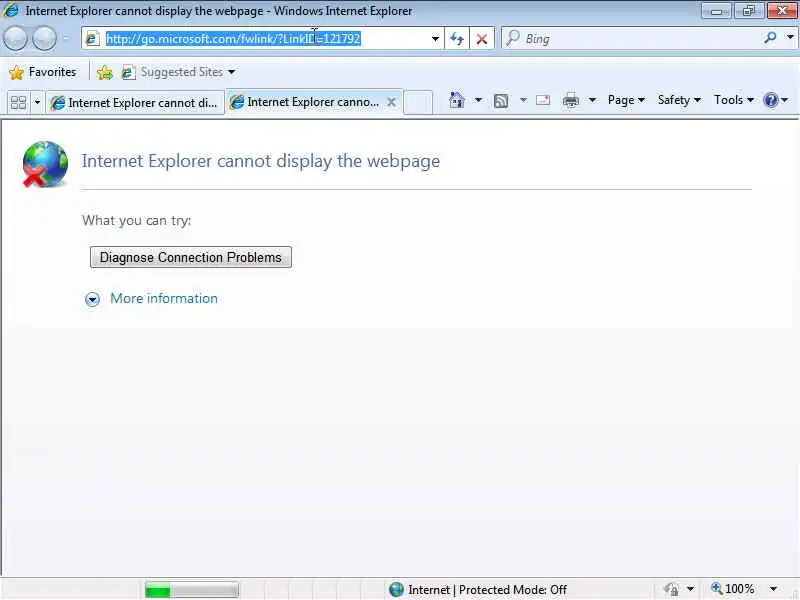Click the 100% zoom level button
The width and height of the screenshot is (800, 600).
733,589
